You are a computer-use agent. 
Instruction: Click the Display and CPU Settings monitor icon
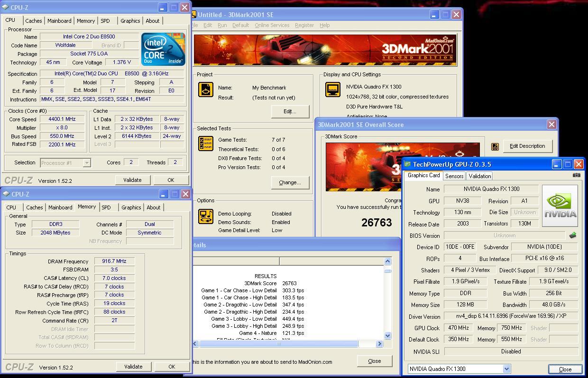click(333, 89)
